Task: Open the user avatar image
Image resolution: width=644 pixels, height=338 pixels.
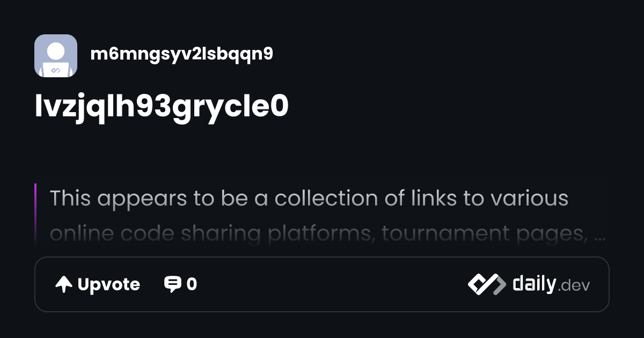Action: click(x=56, y=56)
